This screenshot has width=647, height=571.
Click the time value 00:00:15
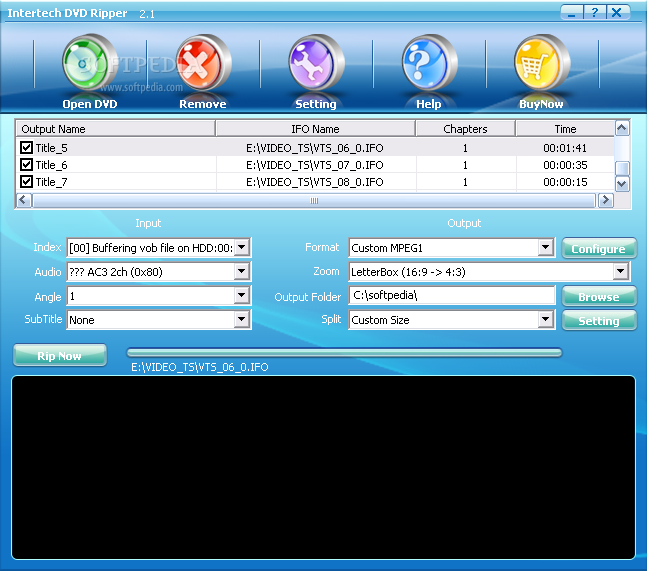click(565, 182)
